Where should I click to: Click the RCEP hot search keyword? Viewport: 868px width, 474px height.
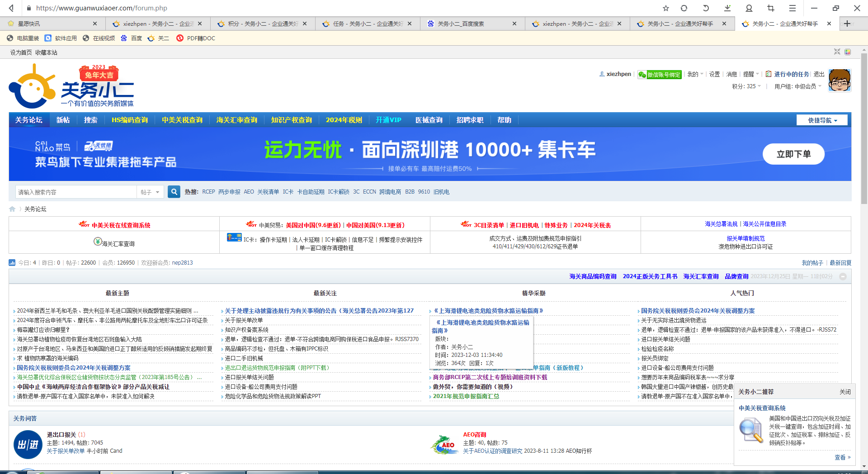[x=208, y=192]
